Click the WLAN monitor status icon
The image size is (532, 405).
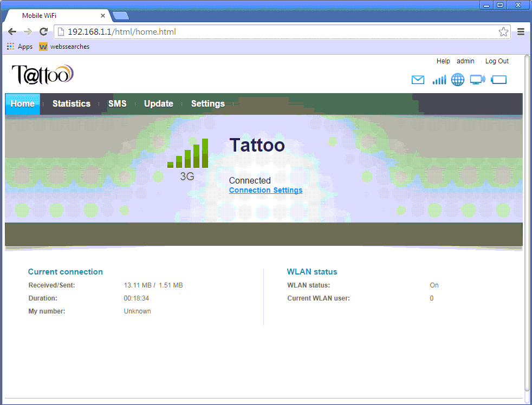click(x=477, y=80)
